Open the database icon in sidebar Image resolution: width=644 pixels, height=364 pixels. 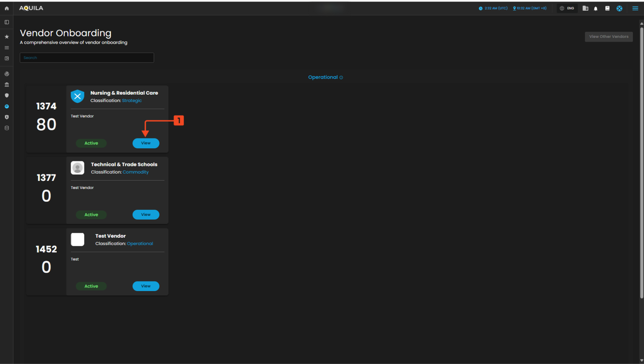point(7,128)
